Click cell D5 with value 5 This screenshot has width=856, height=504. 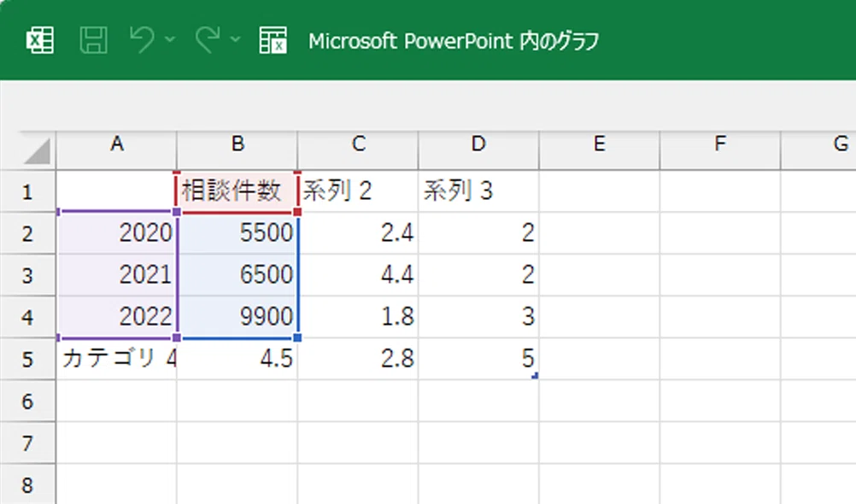pyautogui.click(x=478, y=360)
